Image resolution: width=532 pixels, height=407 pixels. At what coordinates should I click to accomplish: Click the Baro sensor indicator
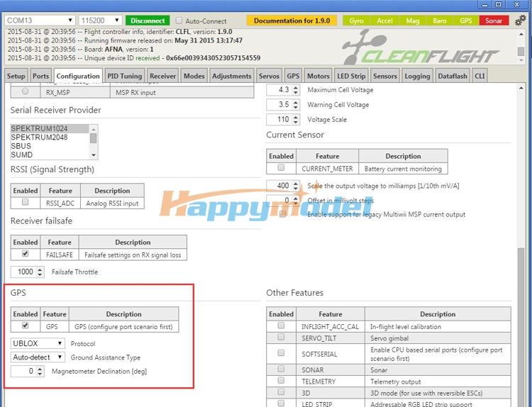point(439,21)
